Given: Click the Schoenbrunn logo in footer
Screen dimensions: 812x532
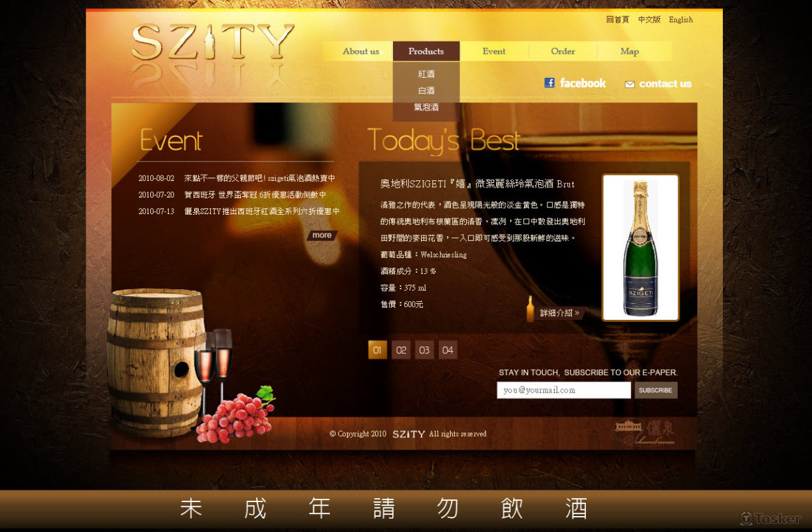Looking at the screenshot, I should pyautogui.click(x=644, y=432).
